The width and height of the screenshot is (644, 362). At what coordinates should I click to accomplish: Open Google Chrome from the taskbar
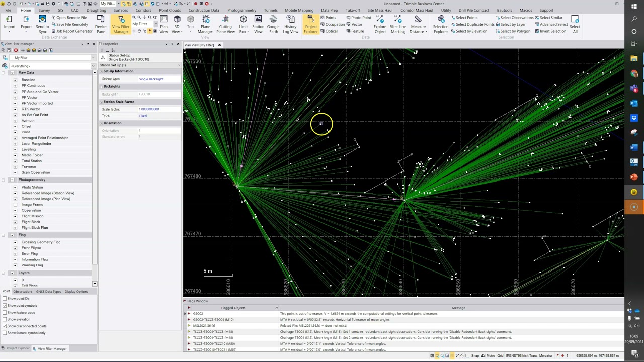tap(634, 74)
